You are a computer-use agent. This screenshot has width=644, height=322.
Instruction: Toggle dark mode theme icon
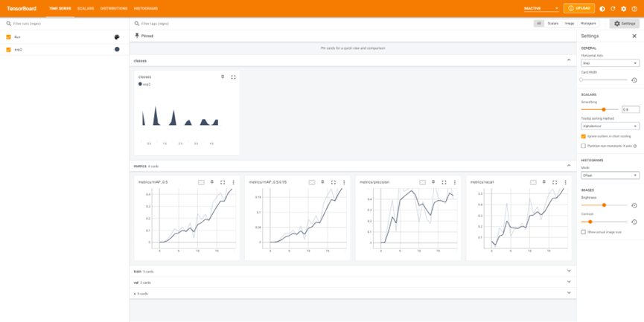[602, 9]
